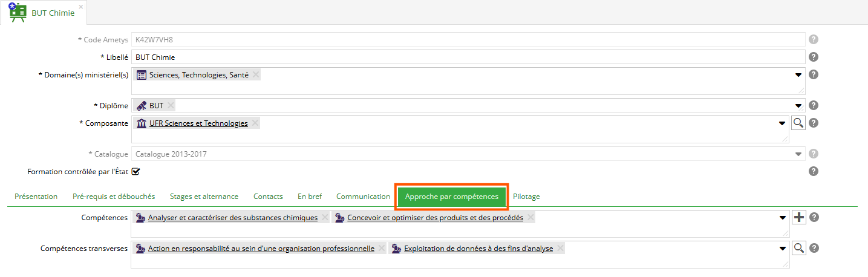Show help for Domaine(s) ministériel(s) field
The height and width of the screenshot is (277, 868).
(814, 75)
